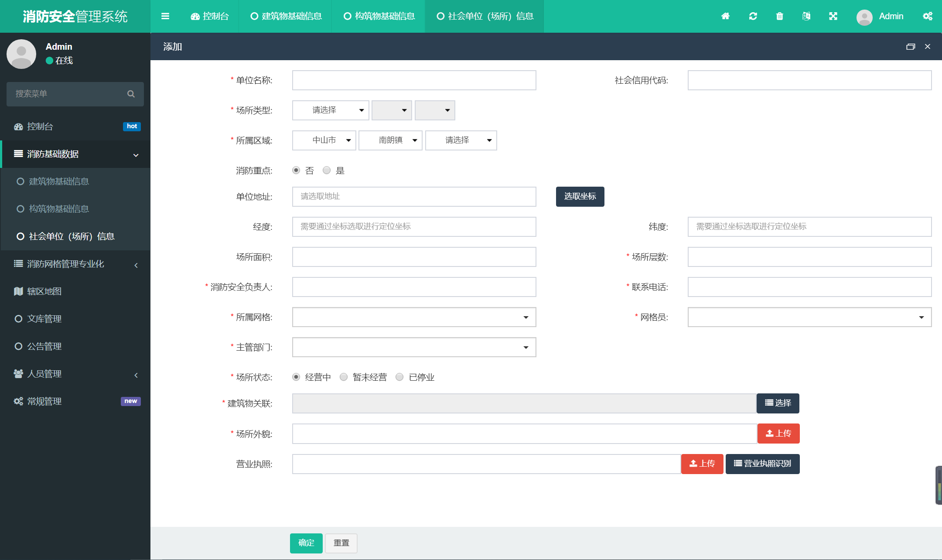Toggle the hamburger menu in top bar
Screen dimensions: 942x560
click(165, 16)
